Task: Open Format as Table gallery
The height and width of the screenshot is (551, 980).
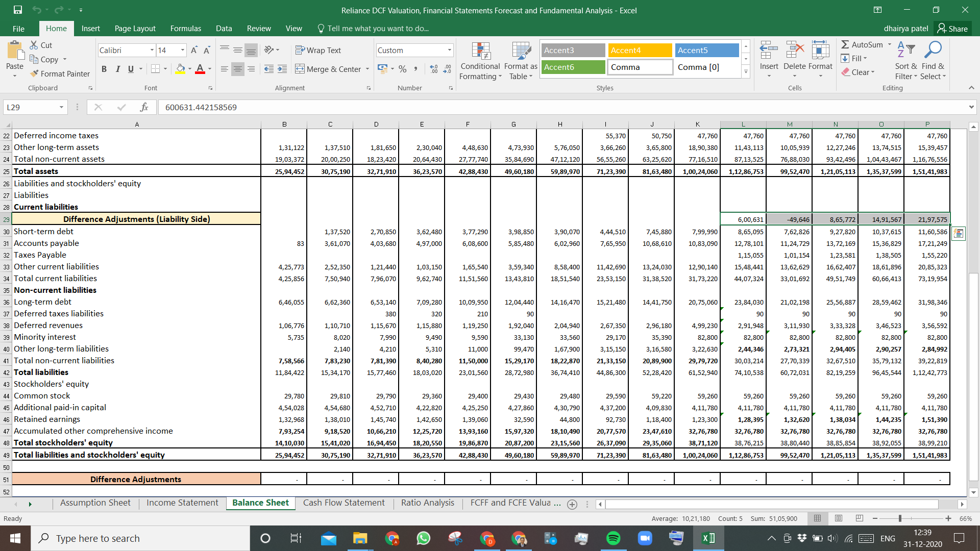Action: click(x=521, y=51)
